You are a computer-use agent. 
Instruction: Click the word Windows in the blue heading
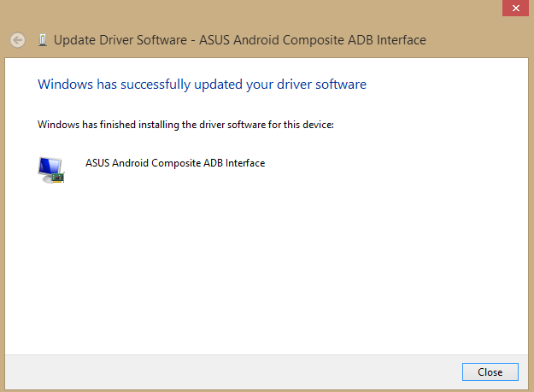65,84
